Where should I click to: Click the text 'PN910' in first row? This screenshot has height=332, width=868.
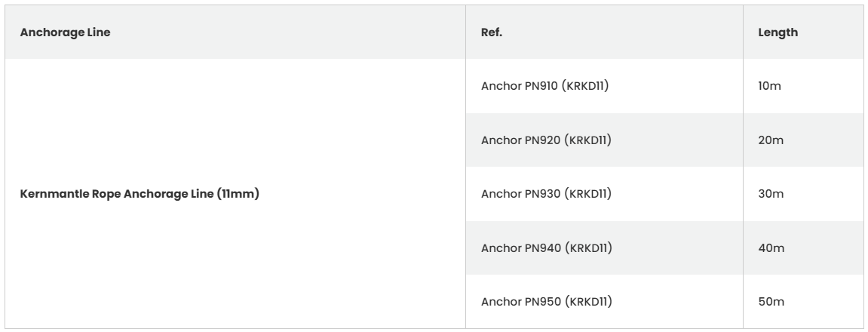click(x=541, y=86)
